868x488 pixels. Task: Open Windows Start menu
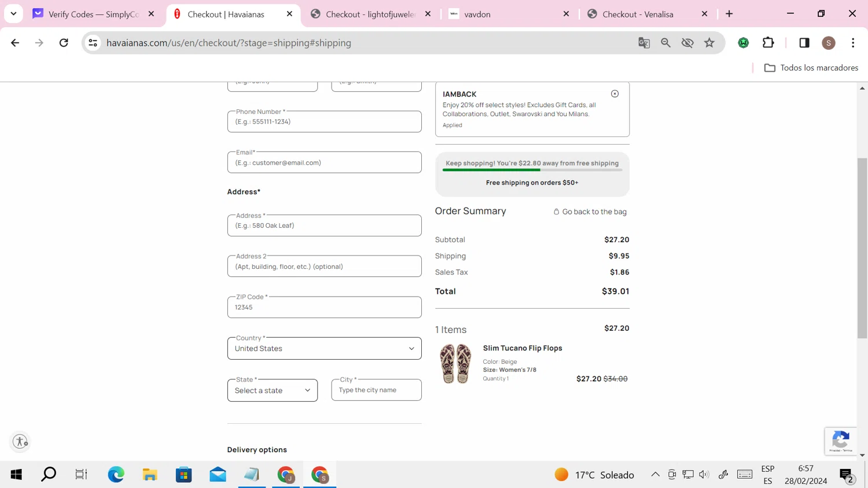pyautogui.click(x=16, y=475)
